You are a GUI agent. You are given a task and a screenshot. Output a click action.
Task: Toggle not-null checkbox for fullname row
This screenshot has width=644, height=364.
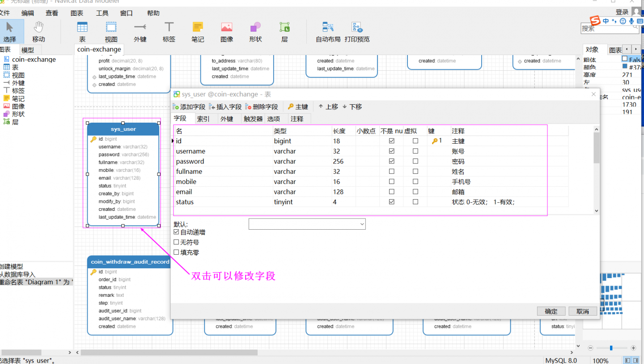(392, 171)
